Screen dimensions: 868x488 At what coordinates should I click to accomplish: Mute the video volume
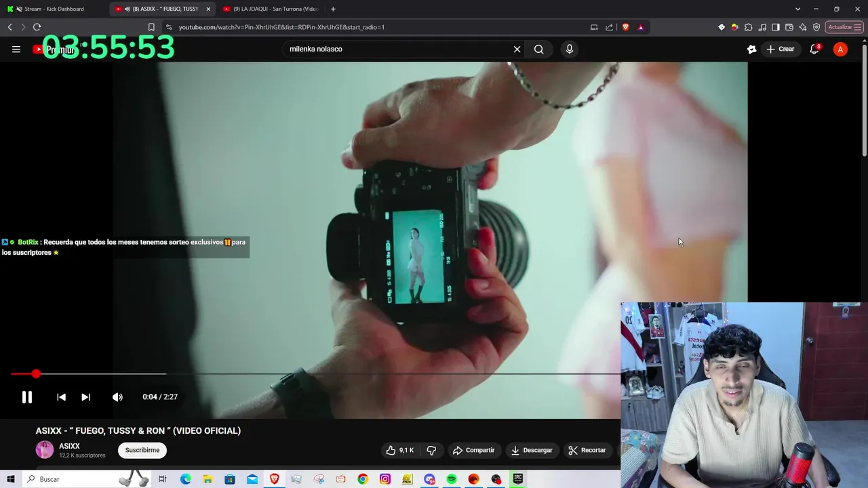tap(117, 397)
